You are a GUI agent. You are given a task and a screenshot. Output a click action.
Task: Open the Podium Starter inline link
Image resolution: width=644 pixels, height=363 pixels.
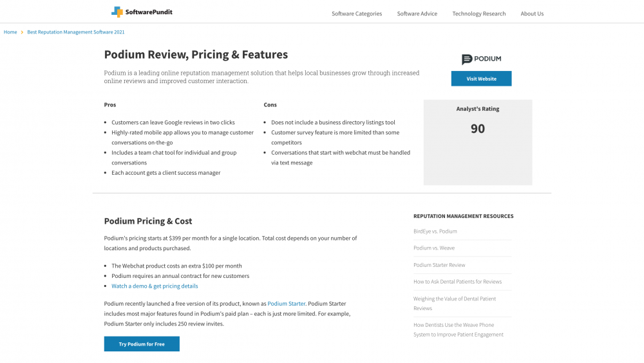[287, 304]
